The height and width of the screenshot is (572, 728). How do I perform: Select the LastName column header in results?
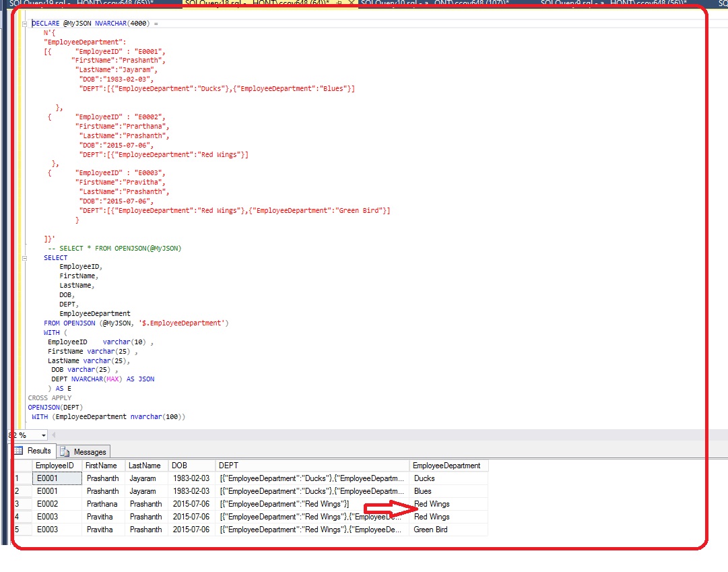146,466
